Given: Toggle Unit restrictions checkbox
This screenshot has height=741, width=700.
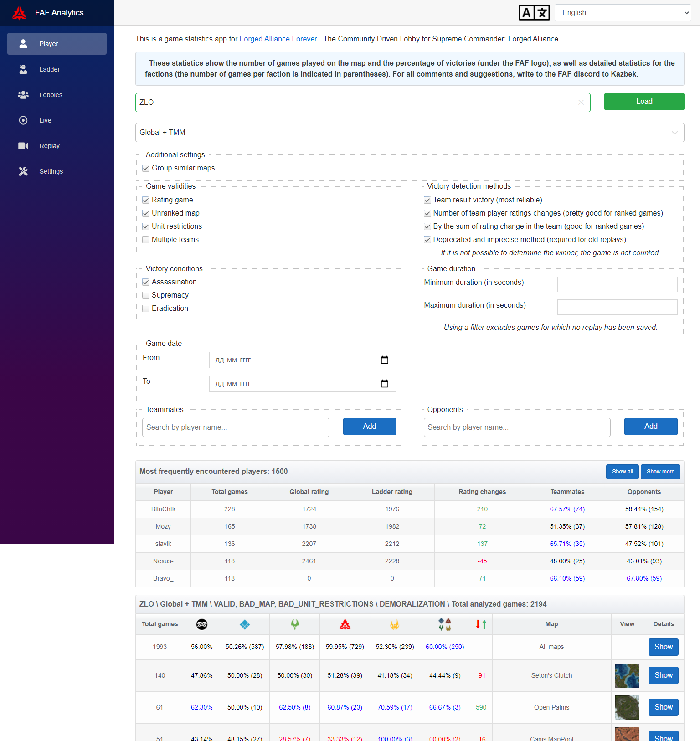Looking at the screenshot, I should click(146, 226).
